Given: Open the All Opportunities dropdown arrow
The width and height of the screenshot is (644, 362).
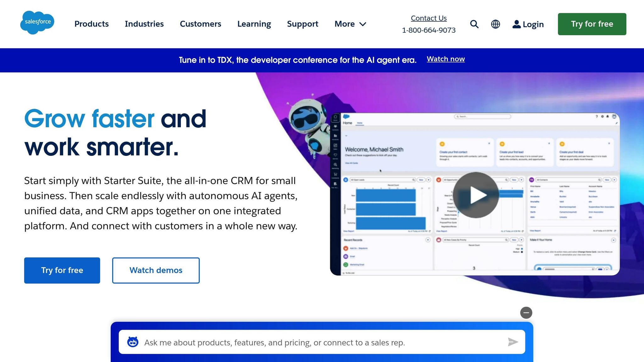Looking at the screenshot, I should [521, 180].
